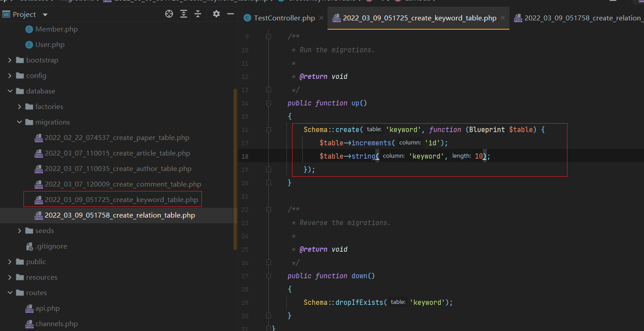The height and width of the screenshot is (331, 644).
Task: Collapse the database folder
Action: [x=10, y=91]
